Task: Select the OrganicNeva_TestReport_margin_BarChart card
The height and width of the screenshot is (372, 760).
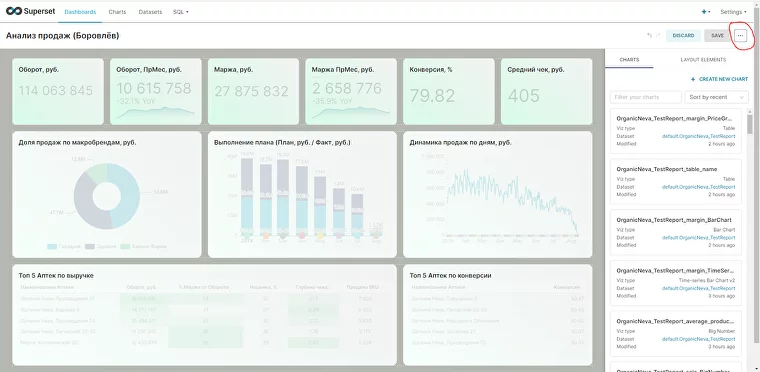Action: 676,232
